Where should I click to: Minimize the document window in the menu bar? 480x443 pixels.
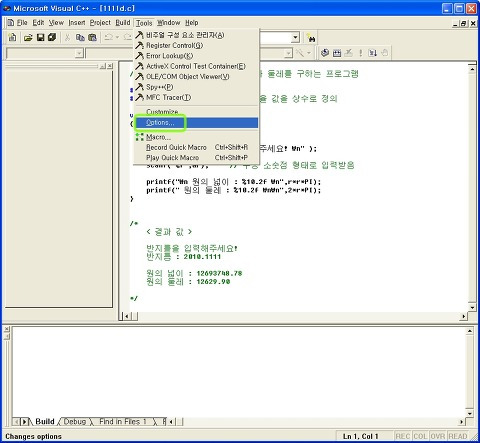[x=455, y=23]
